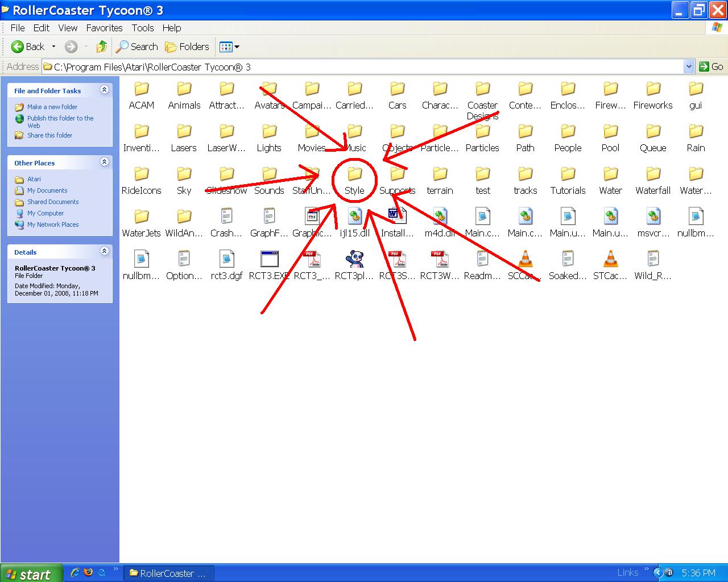Image resolution: width=728 pixels, height=582 pixels.
Task: Click the Search toolbar button
Action: tap(137, 47)
